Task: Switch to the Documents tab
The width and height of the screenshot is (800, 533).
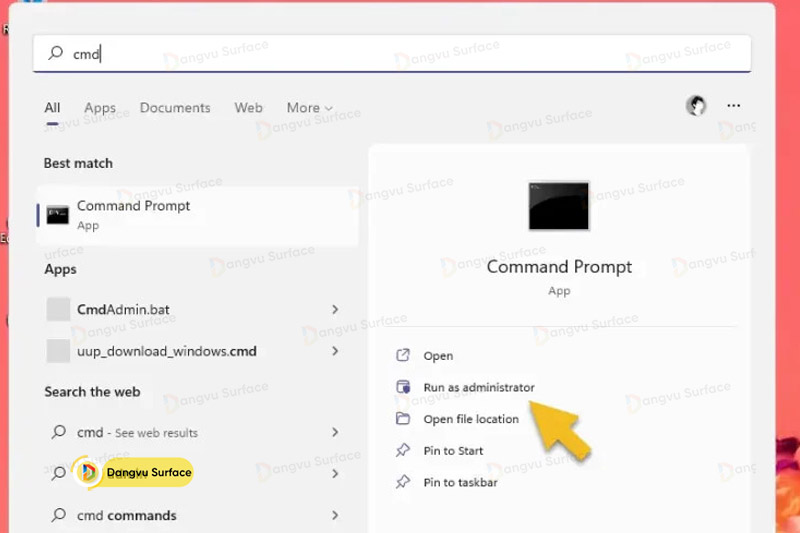Action: [x=175, y=108]
